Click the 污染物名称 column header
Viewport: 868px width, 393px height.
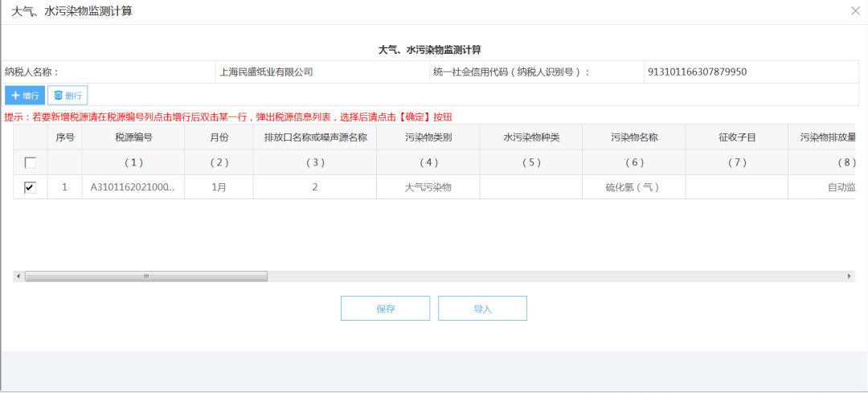click(634, 137)
